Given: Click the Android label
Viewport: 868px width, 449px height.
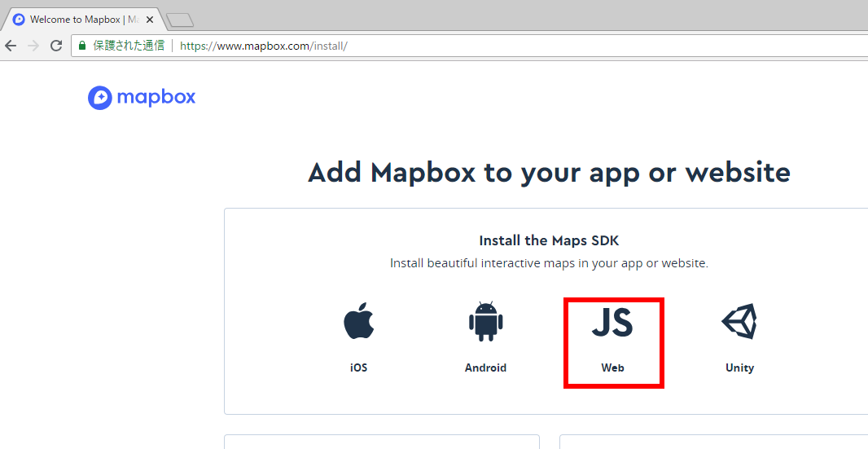Looking at the screenshot, I should (x=485, y=368).
